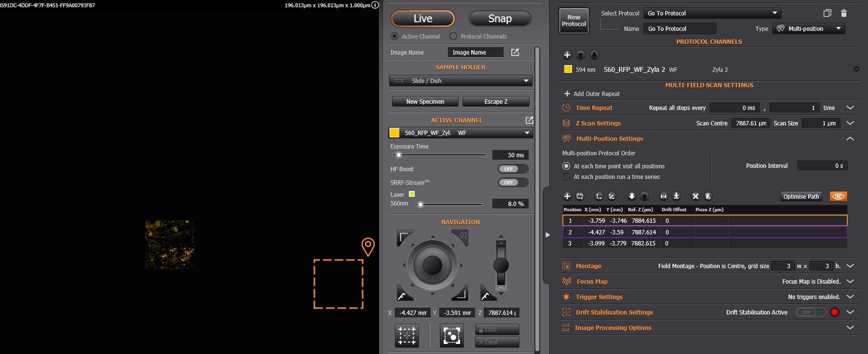This screenshot has height=354, width=868.
Task: Duplicate the protocol using copy icon
Action: (x=827, y=13)
